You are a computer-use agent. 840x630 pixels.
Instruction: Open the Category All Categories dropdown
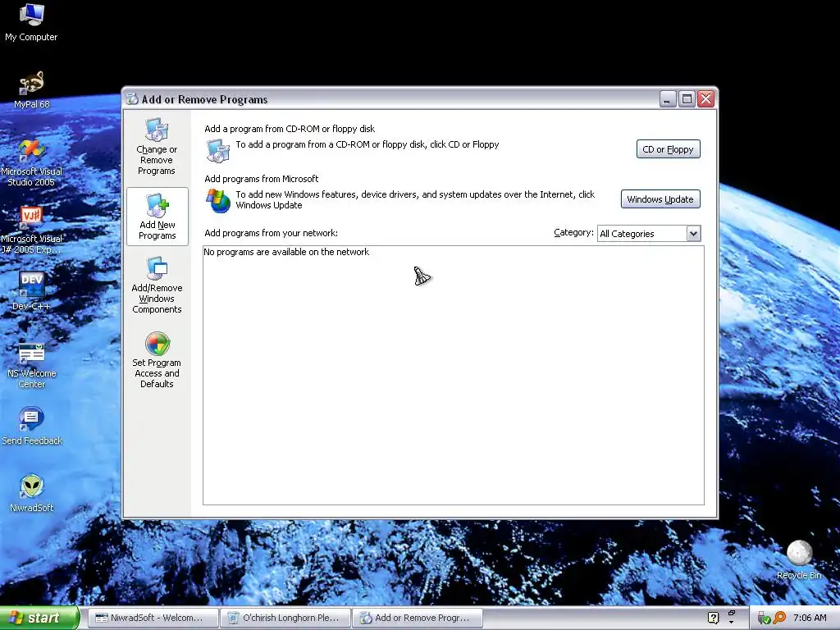click(x=649, y=234)
